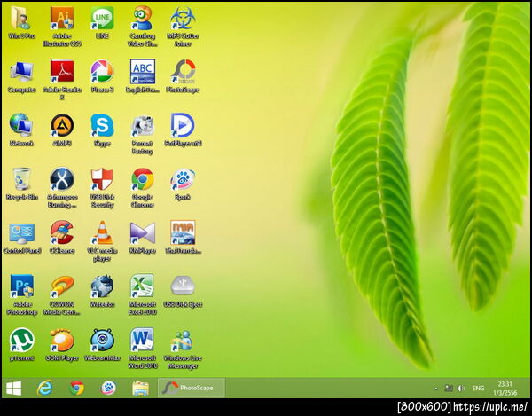Open Internet Explorer from the taskbar
Viewport: 532px width, 416px height.
coord(45,388)
